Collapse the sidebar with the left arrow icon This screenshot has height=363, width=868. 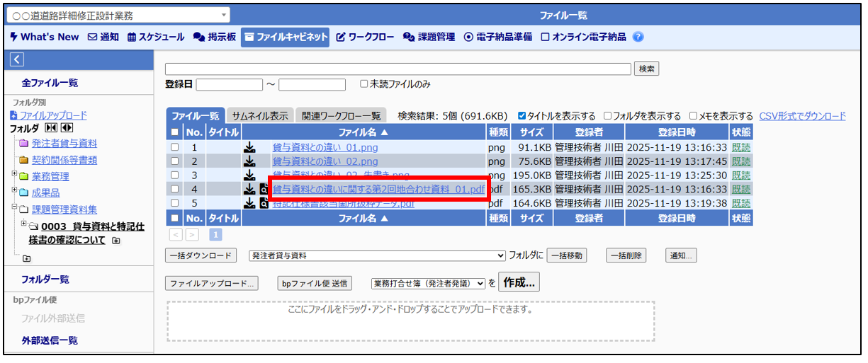(x=18, y=60)
